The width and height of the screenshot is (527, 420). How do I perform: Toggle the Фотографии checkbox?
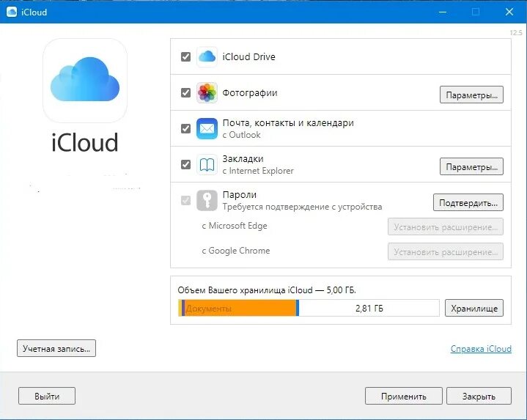click(x=186, y=93)
